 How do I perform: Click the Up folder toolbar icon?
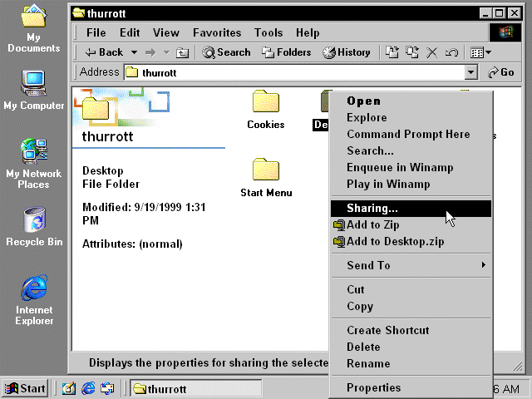point(182,52)
